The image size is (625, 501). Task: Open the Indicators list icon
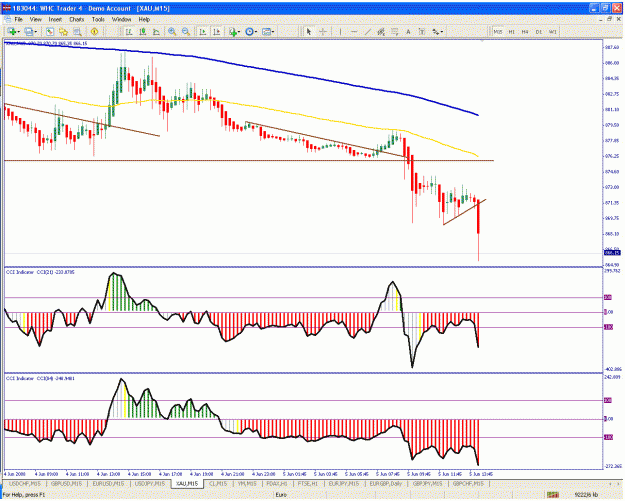233,31
